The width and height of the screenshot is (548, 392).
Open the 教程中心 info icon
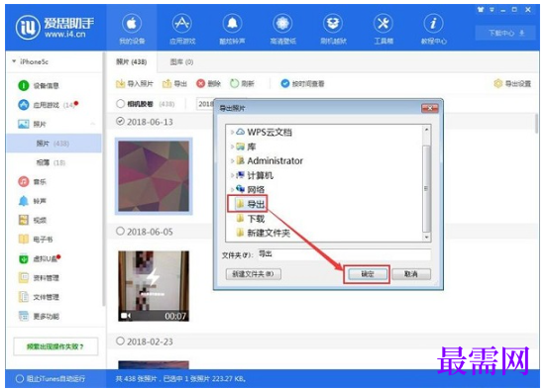(x=433, y=24)
